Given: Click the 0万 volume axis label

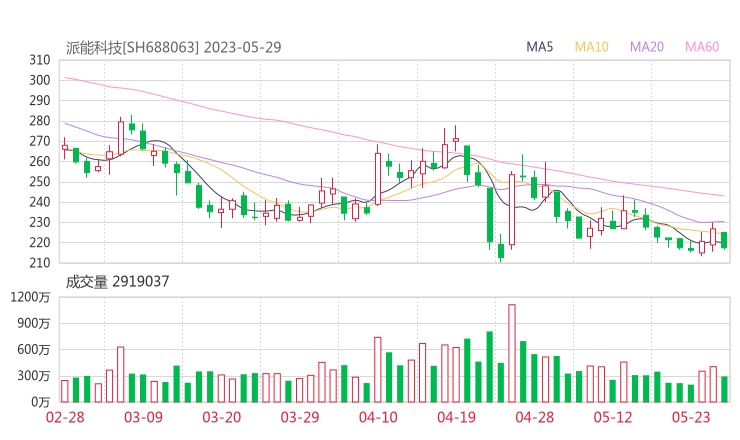Looking at the screenshot, I should 41,402.
